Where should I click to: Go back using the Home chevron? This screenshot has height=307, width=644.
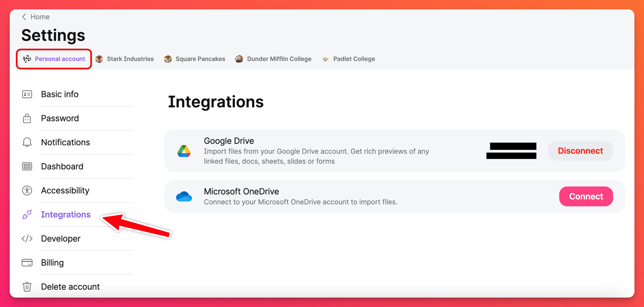24,17
